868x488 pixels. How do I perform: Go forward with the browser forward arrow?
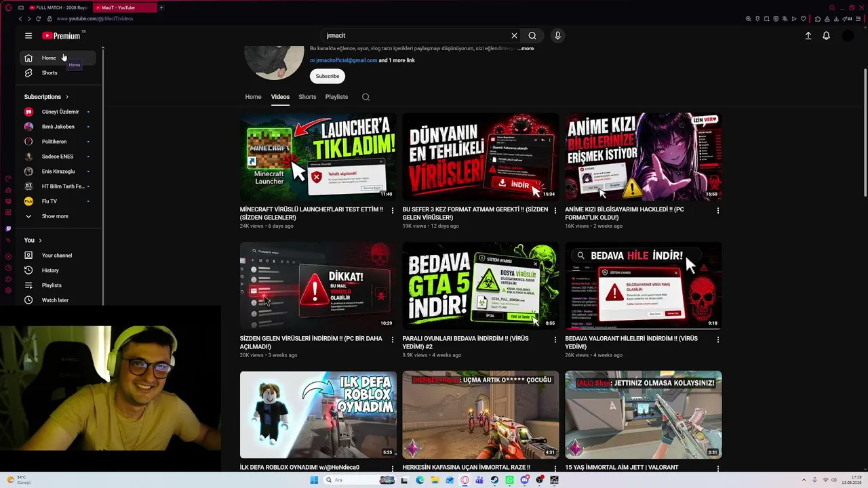(x=29, y=19)
